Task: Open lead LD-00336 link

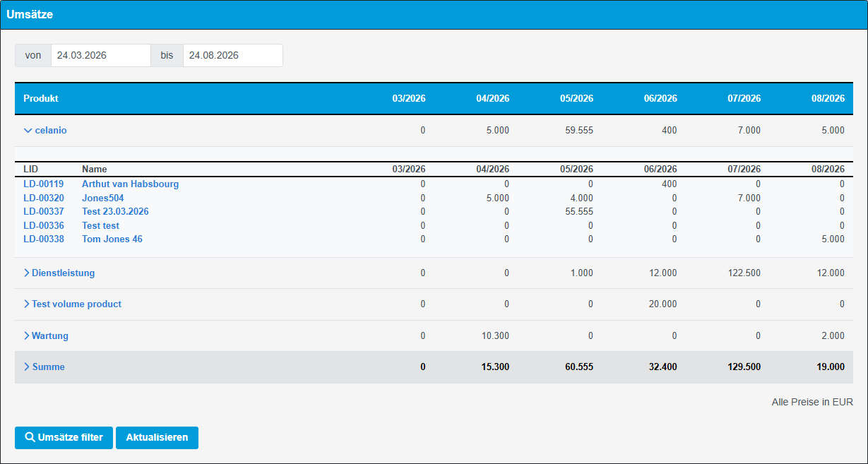Action: [x=44, y=226]
